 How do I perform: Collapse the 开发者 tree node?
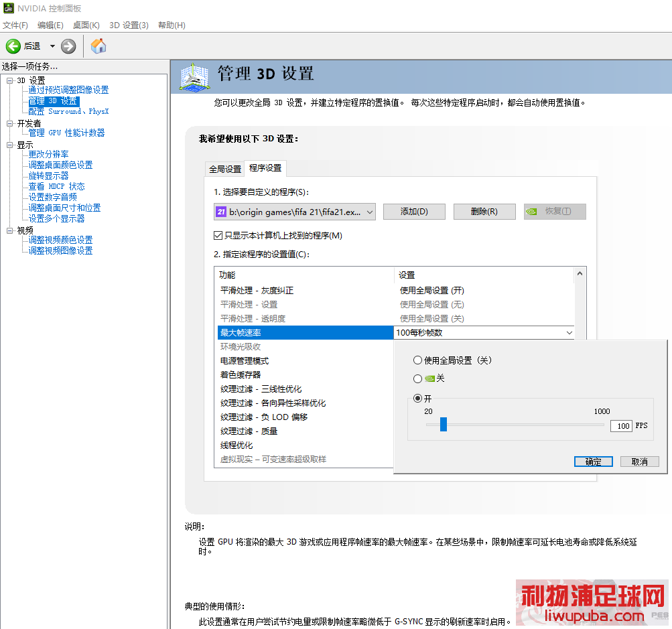(x=10, y=123)
